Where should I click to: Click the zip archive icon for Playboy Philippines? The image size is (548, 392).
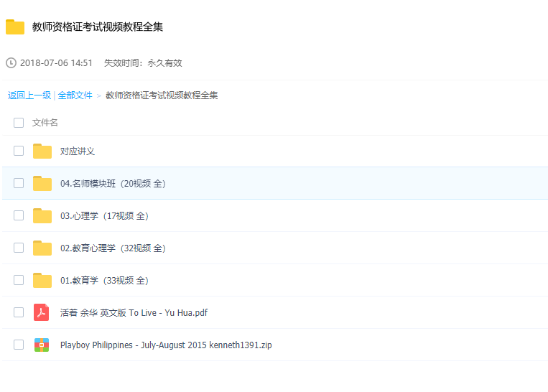pos(42,345)
